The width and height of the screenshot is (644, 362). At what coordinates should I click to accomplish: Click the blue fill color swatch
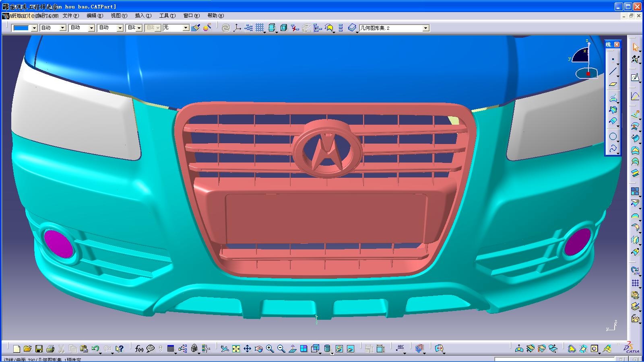point(21,28)
